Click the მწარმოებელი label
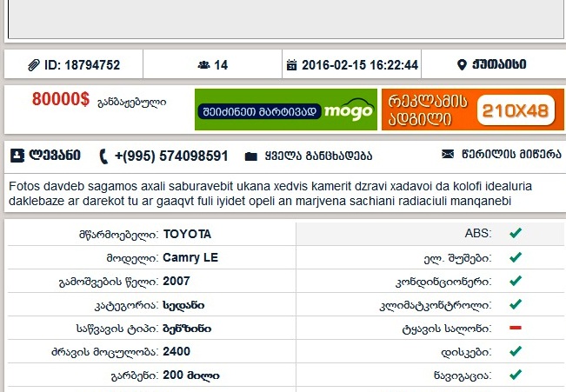 118,235
